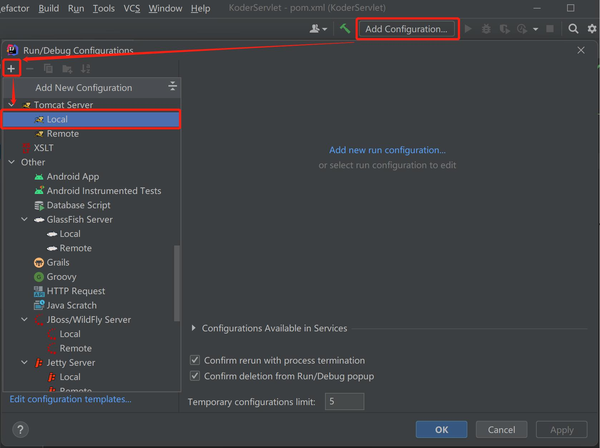Click the collapse-all icon beside Add New Configuration
The height and width of the screenshot is (448, 600).
click(173, 86)
